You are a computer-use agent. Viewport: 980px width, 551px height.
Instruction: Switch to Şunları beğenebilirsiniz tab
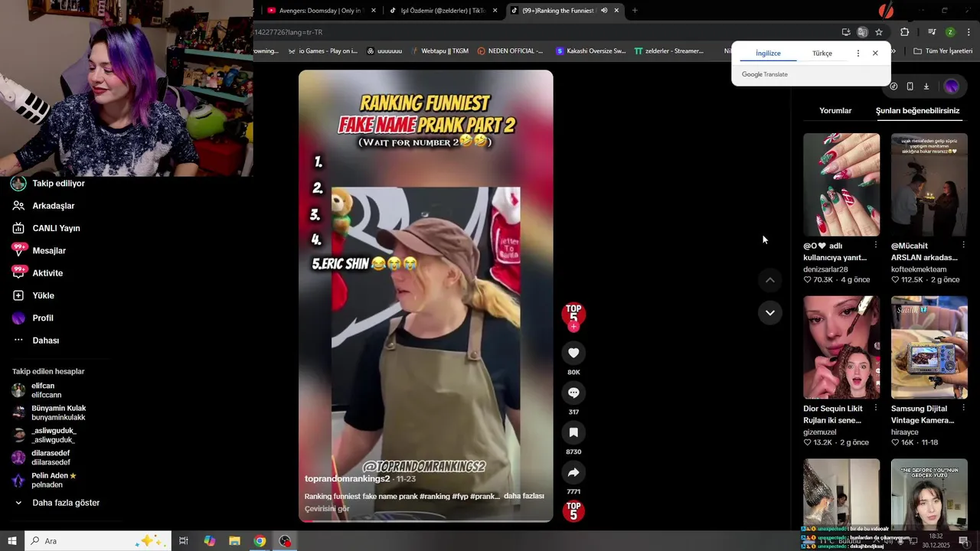917,111
